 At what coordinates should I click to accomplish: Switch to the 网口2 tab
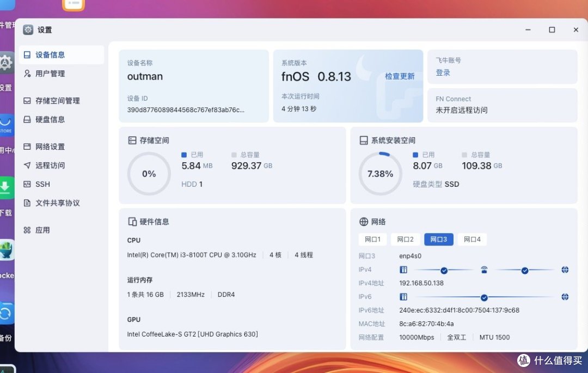point(405,239)
